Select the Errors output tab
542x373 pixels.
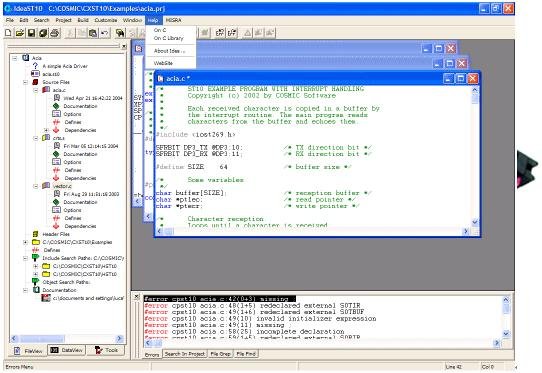[152, 355]
